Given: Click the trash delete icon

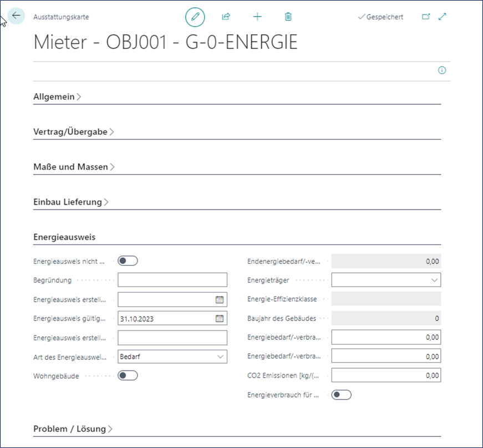Looking at the screenshot, I should coord(288,17).
